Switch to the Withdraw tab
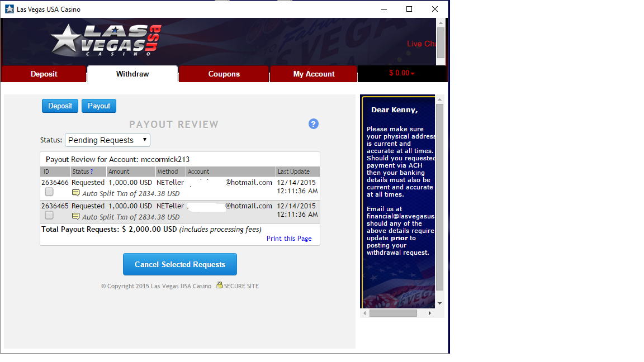Image resolution: width=644 pixels, height=362 pixels. pyautogui.click(x=132, y=74)
